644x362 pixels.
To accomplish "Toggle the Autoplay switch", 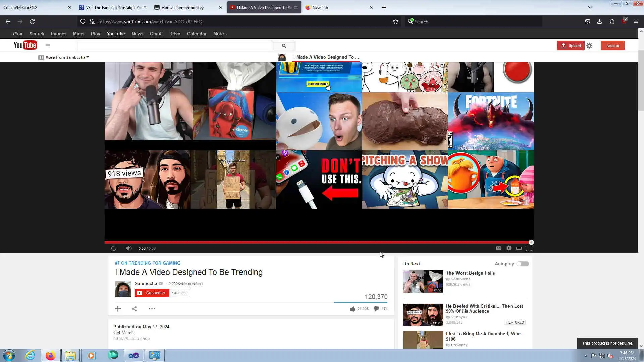I will pyautogui.click(x=522, y=264).
